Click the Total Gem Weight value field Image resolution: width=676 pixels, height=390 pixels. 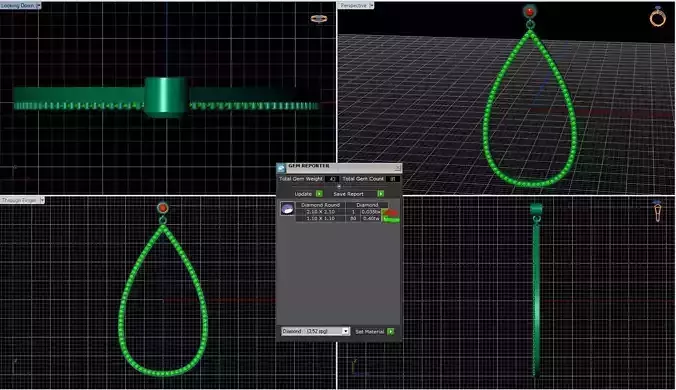tap(332, 179)
